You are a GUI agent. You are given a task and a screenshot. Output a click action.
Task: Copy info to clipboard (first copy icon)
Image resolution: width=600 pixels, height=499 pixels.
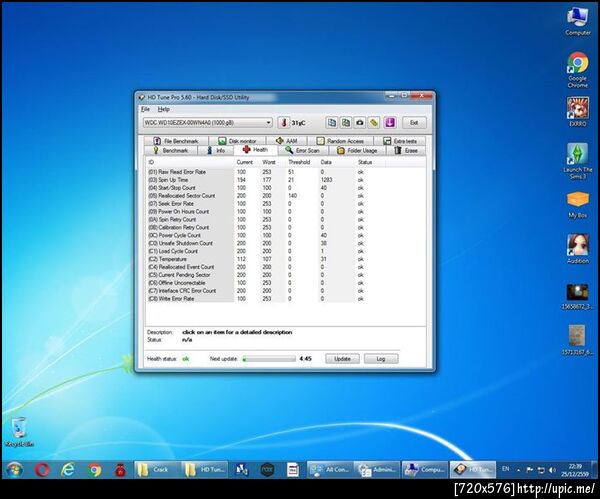331,123
